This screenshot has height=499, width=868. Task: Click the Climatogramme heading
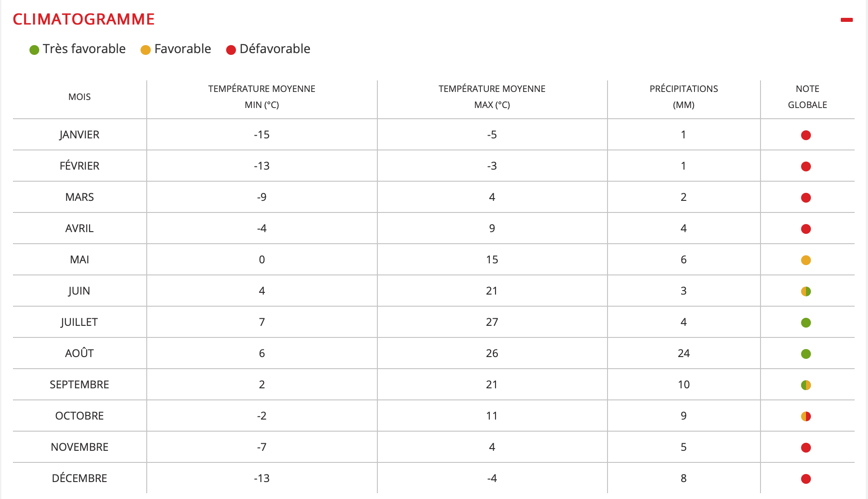84,19
